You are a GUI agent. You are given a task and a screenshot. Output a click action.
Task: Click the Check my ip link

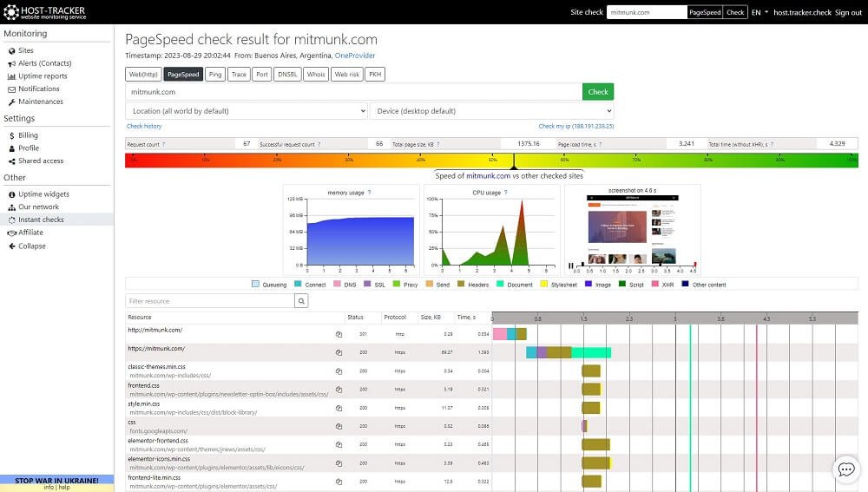point(576,126)
